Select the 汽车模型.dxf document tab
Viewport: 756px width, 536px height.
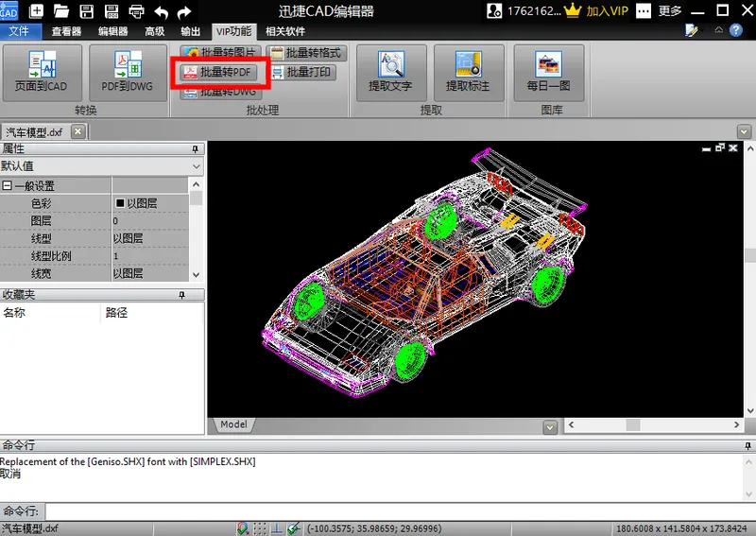(x=34, y=131)
